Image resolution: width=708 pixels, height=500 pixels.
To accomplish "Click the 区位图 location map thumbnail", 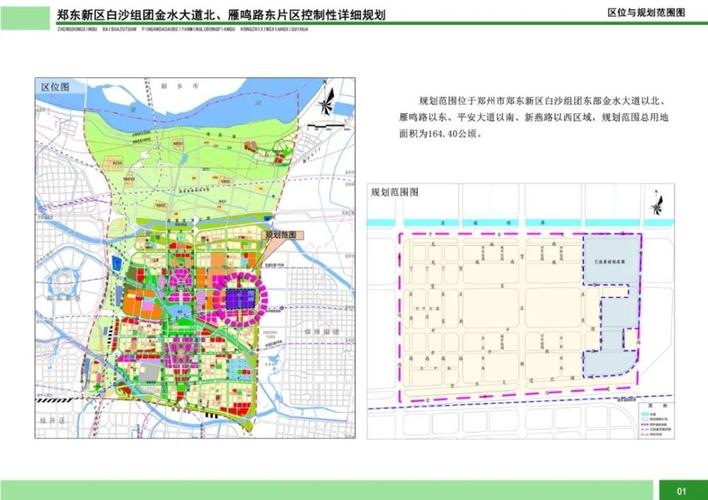I will tap(195, 258).
